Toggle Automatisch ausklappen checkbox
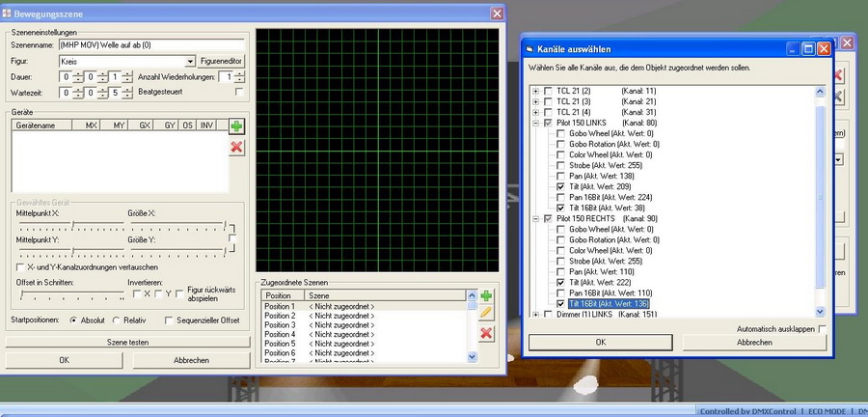Image resolution: width=868 pixels, height=417 pixels. coord(822,329)
